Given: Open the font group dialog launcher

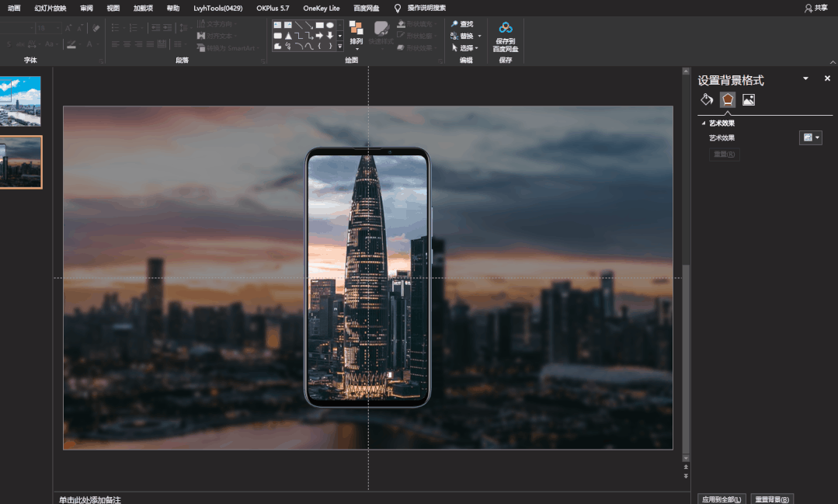Looking at the screenshot, I should click(x=102, y=61).
